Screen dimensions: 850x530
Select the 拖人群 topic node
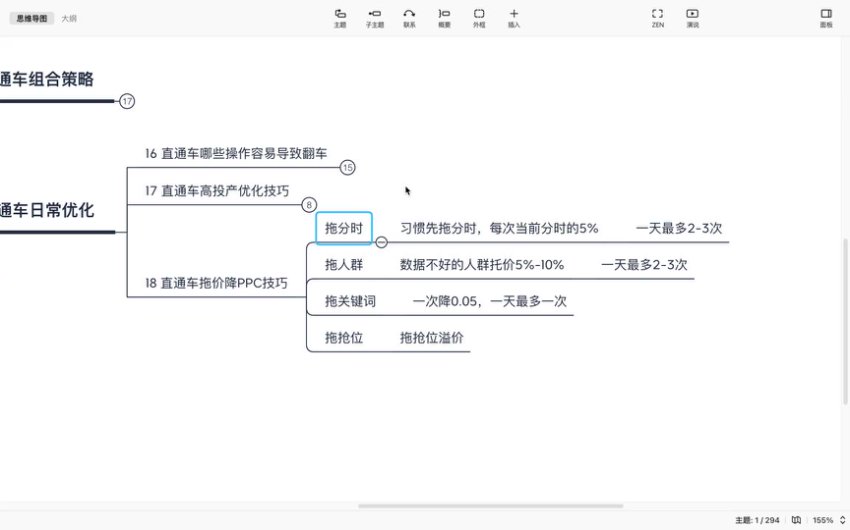coord(343,265)
